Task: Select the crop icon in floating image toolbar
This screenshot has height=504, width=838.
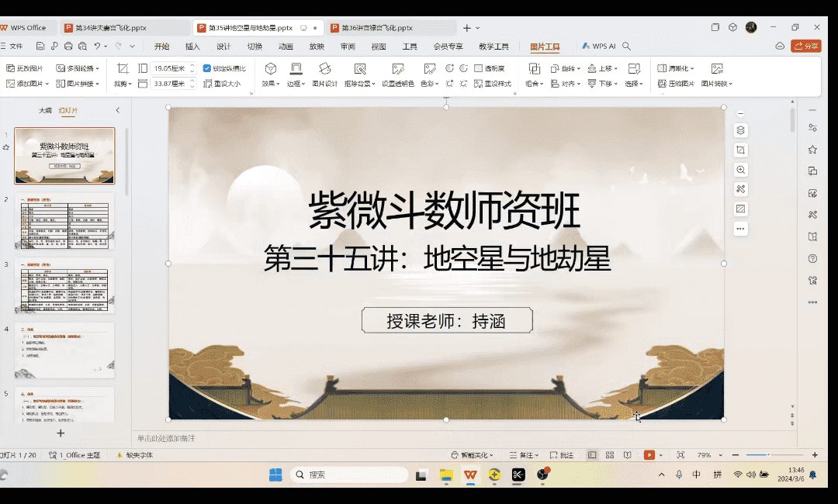Action: (x=740, y=150)
